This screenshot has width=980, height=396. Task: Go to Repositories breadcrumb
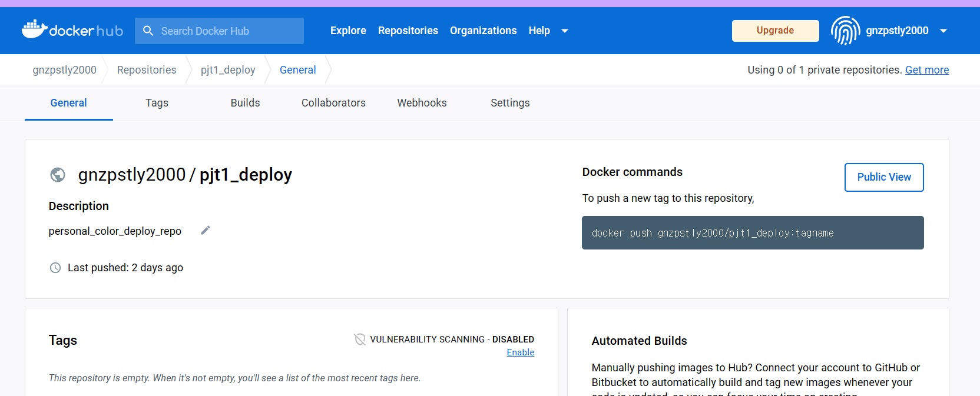[147, 70]
